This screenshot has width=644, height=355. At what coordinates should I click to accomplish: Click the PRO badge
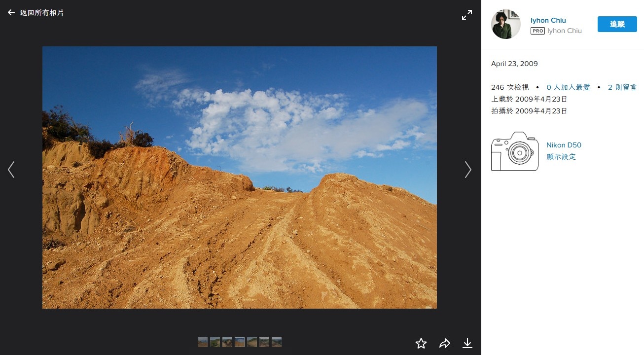[x=537, y=31]
